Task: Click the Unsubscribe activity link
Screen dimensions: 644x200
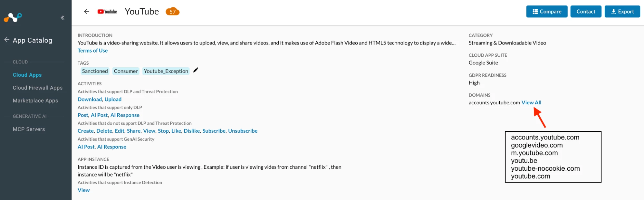Action: pyautogui.click(x=243, y=131)
